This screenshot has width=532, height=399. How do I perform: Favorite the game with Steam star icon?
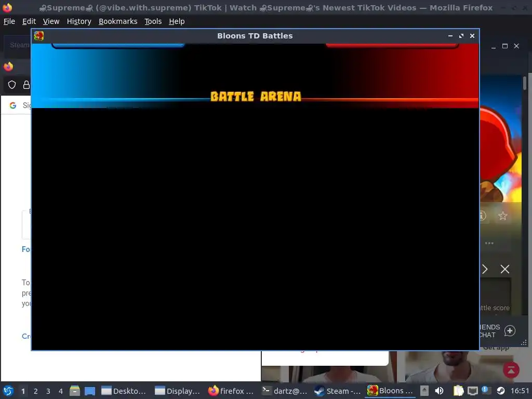point(503,216)
